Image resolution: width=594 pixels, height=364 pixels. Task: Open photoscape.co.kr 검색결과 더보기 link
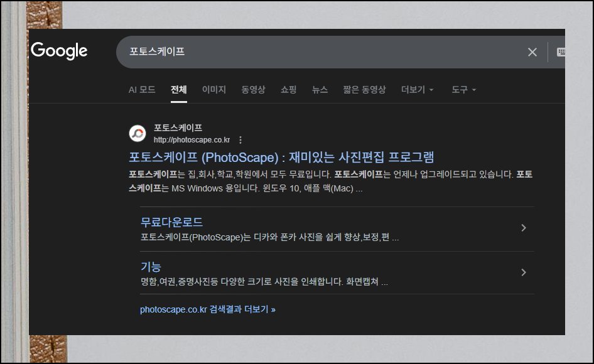click(208, 309)
